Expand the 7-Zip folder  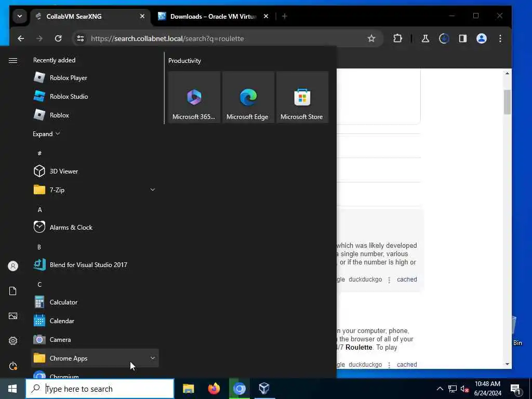click(153, 190)
